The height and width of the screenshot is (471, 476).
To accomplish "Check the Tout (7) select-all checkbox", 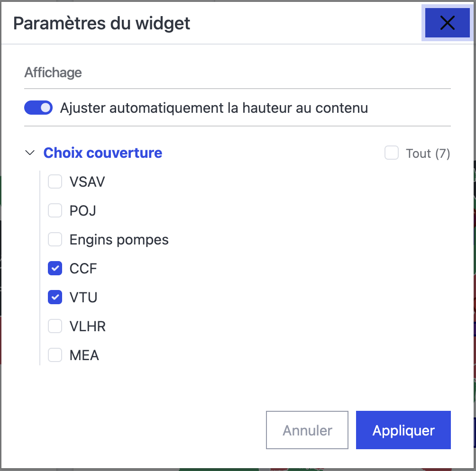I will (x=392, y=153).
